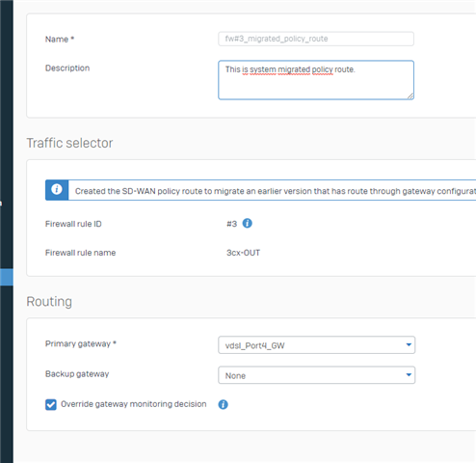Click the Primary gateway field label
Screen dimensions: 476x463
(81, 343)
